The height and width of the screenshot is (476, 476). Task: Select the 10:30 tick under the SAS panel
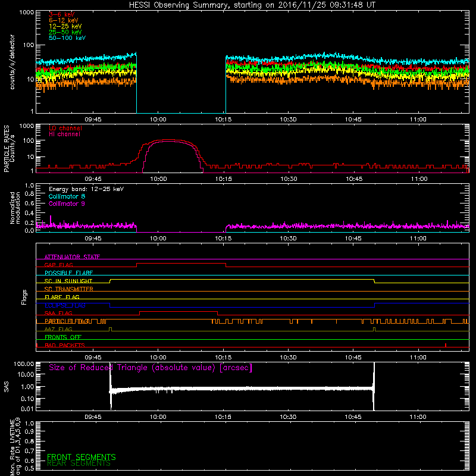coord(288,417)
